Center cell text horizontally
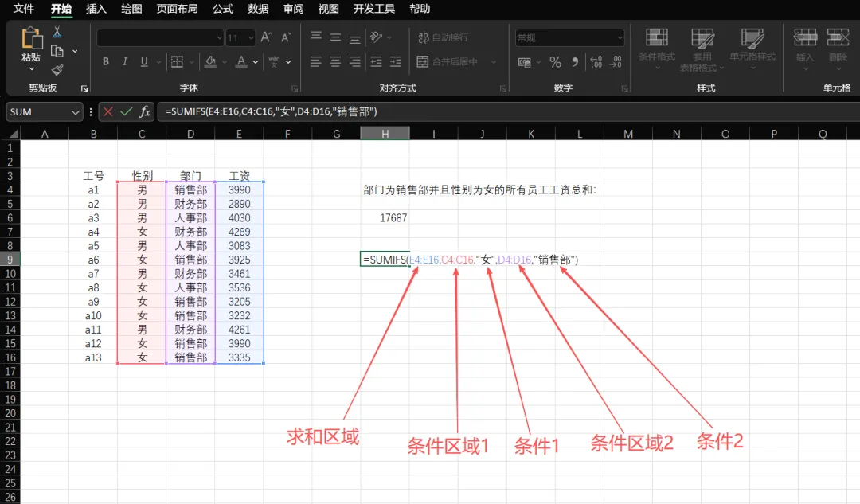 335,61
